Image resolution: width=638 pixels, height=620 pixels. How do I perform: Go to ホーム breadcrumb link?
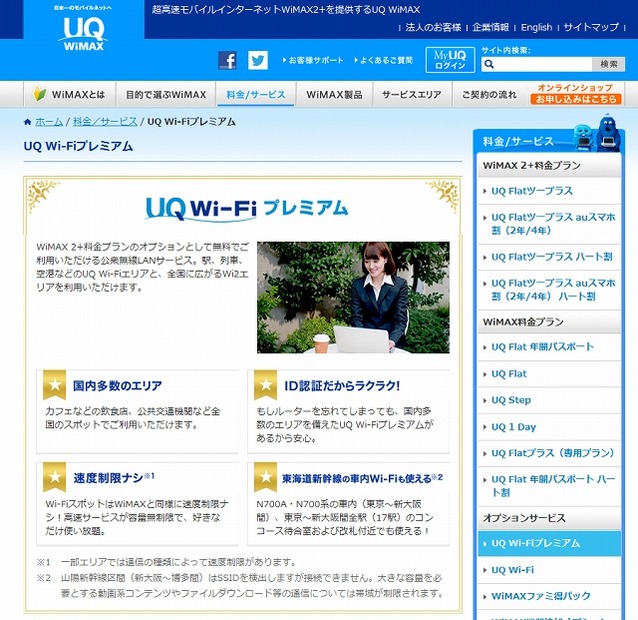pyautogui.click(x=49, y=122)
